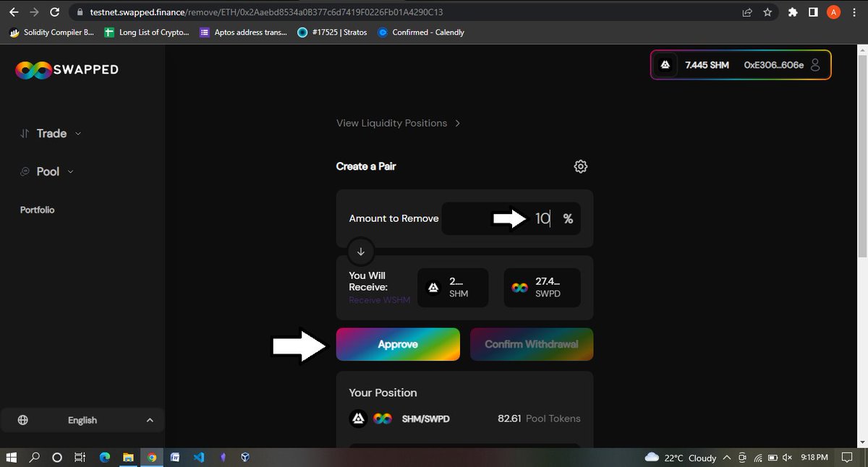Screen dimensions: 868x467
Task: Launch Microsoft Edge from taskbar
Action: pyautogui.click(x=104, y=457)
